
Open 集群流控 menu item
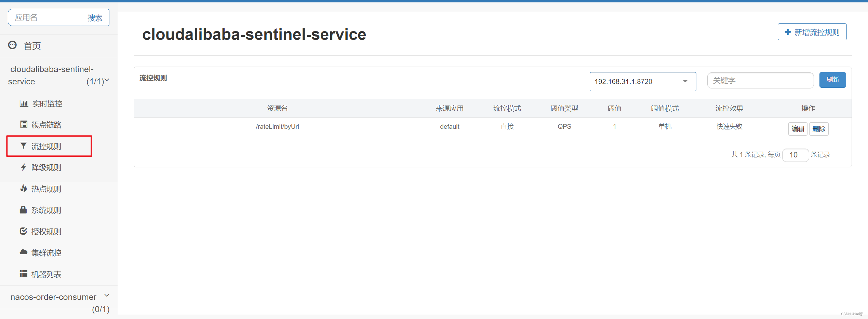click(46, 253)
